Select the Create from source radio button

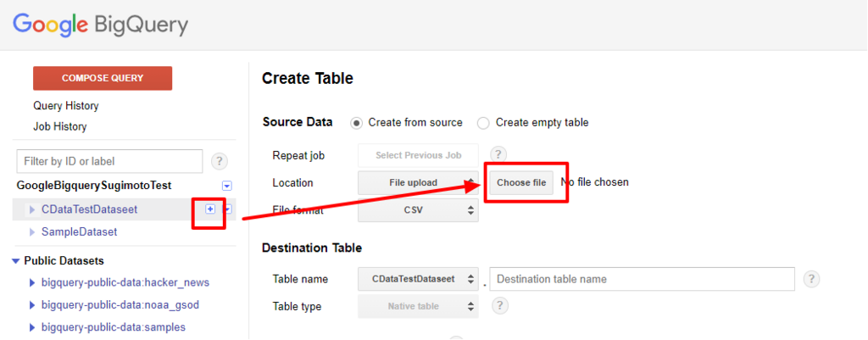[357, 123]
